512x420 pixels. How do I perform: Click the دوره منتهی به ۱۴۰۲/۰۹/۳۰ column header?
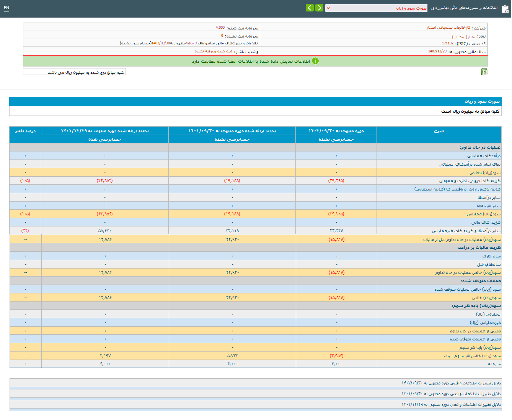point(336,131)
